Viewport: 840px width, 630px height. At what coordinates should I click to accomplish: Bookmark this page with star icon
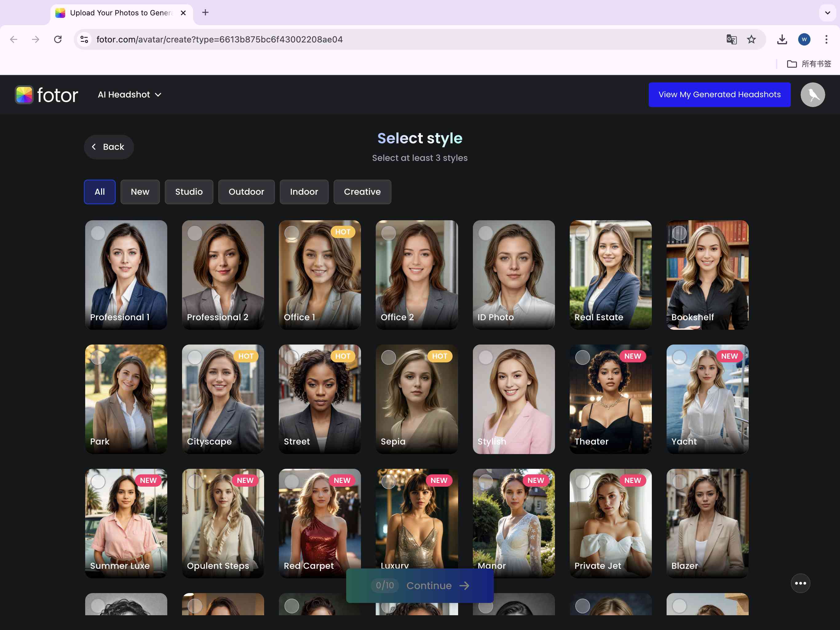751,39
